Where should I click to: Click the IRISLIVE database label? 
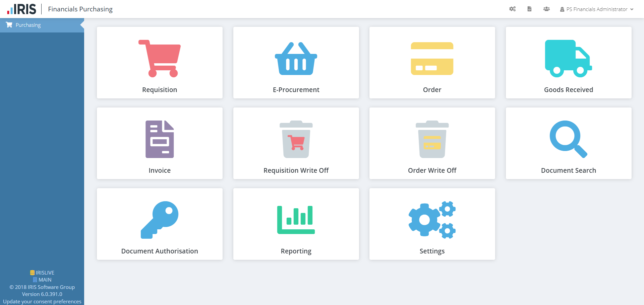tap(42, 273)
